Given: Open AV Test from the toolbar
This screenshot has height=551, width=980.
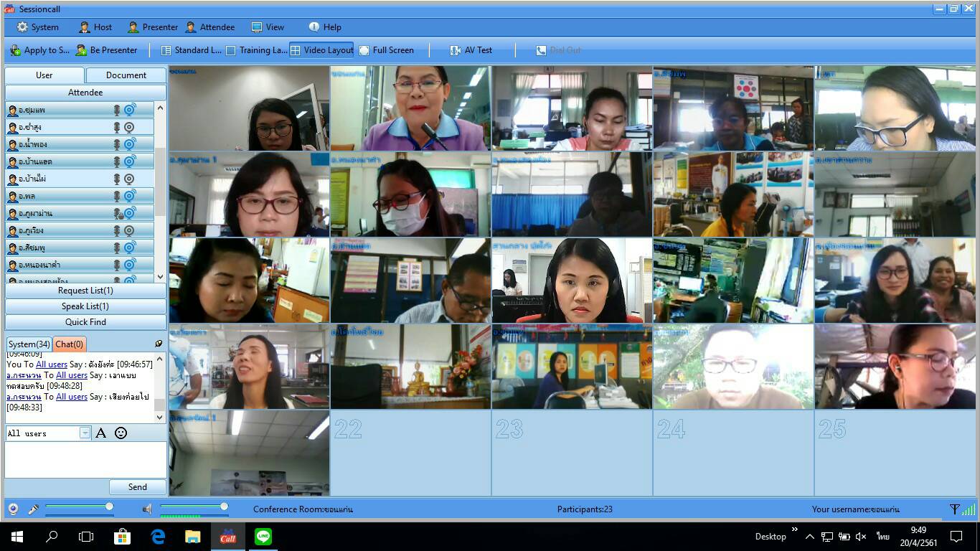Looking at the screenshot, I should pos(471,50).
